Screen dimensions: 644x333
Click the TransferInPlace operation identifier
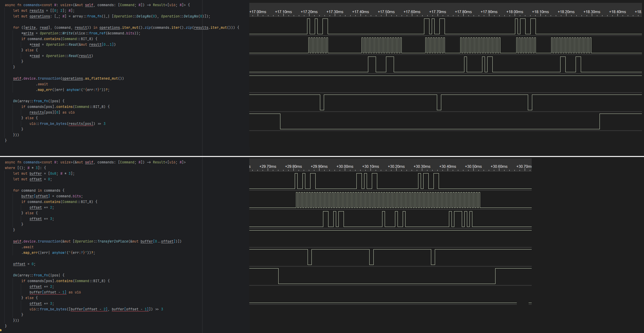(113, 241)
